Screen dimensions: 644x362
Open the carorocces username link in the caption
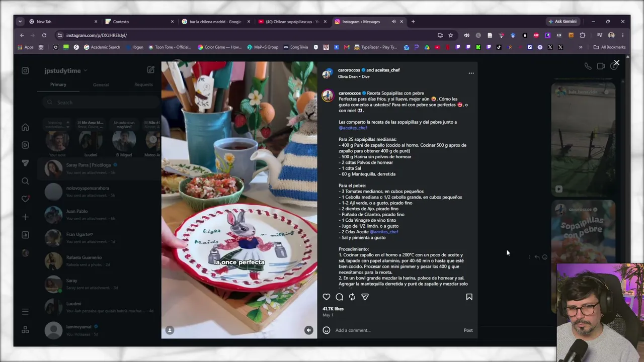pyautogui.click(x=350, y=93)
